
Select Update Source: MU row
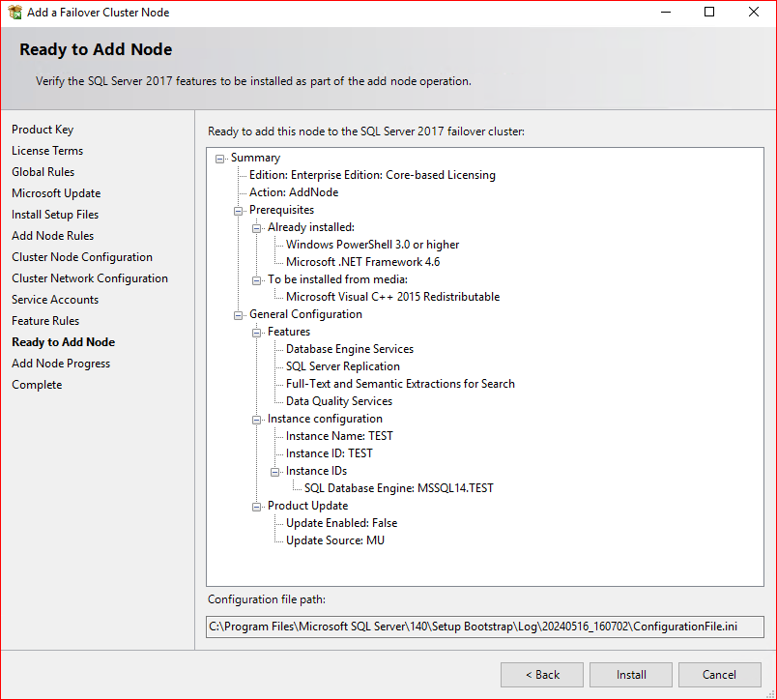click(x=335, y=540)
